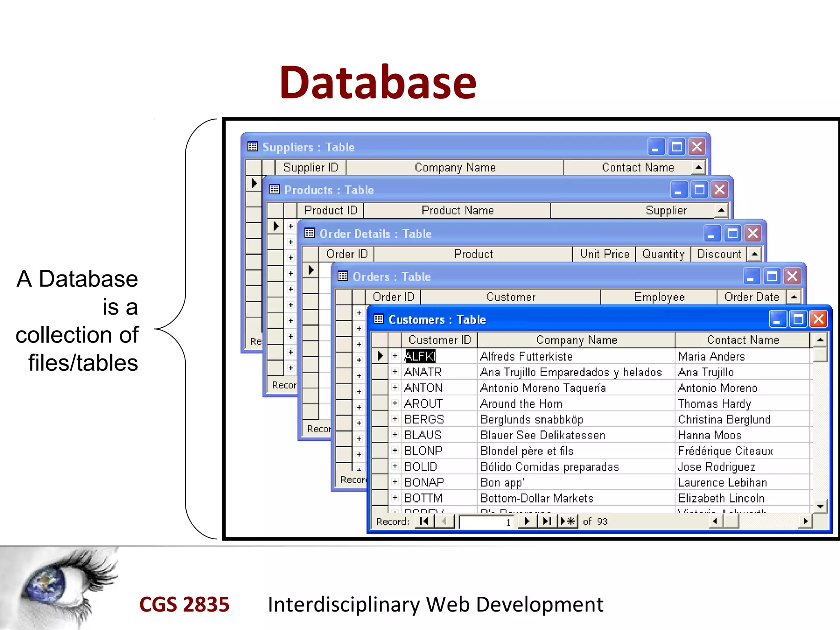The height and width of the screenshot is (630, 840).
Task: Click the Customers table window icon
Action: click(379, 319)
